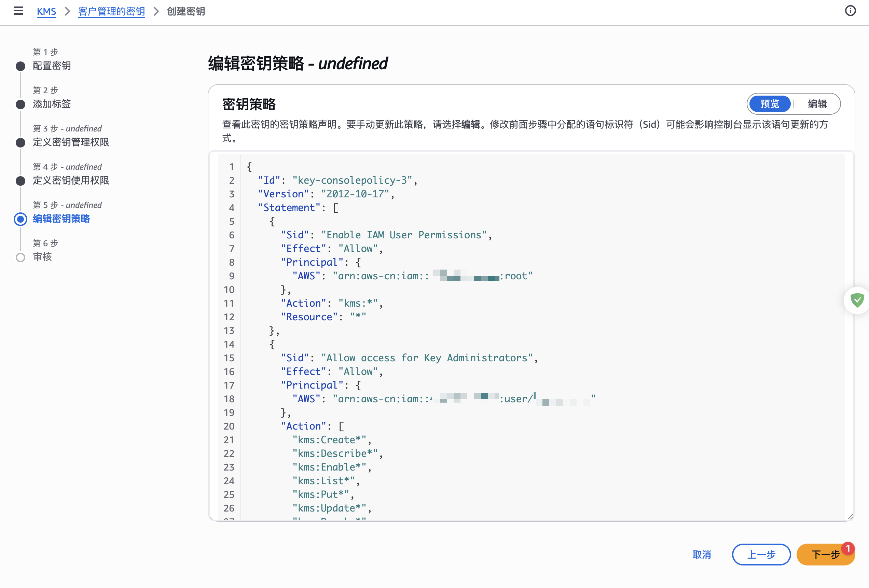
Task: Open the navigation sidebar hamburger menu
Action: pos(18,11)
